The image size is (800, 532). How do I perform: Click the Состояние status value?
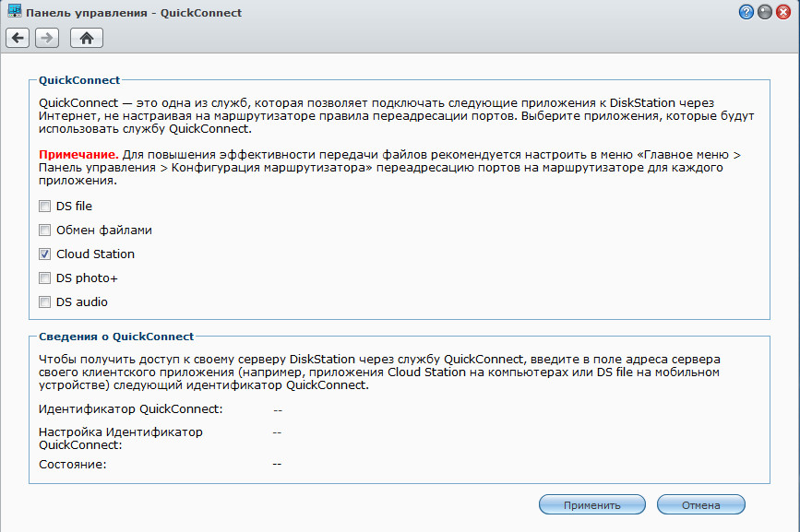click(x=277, y=464)
